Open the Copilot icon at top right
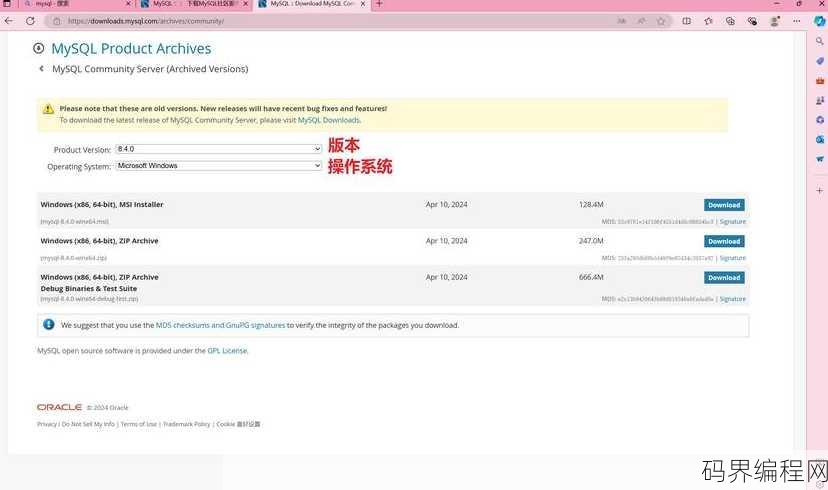This screenshot has height=490, width=828. [820, 21]
